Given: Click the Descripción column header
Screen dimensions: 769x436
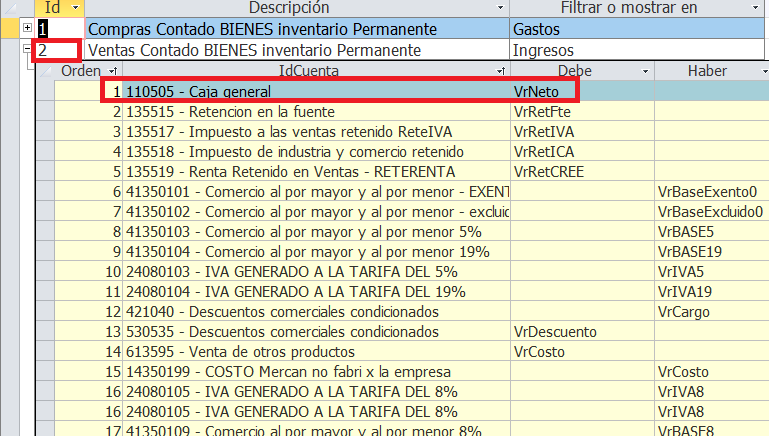Looking at the screenshot, I should [297, 7].
